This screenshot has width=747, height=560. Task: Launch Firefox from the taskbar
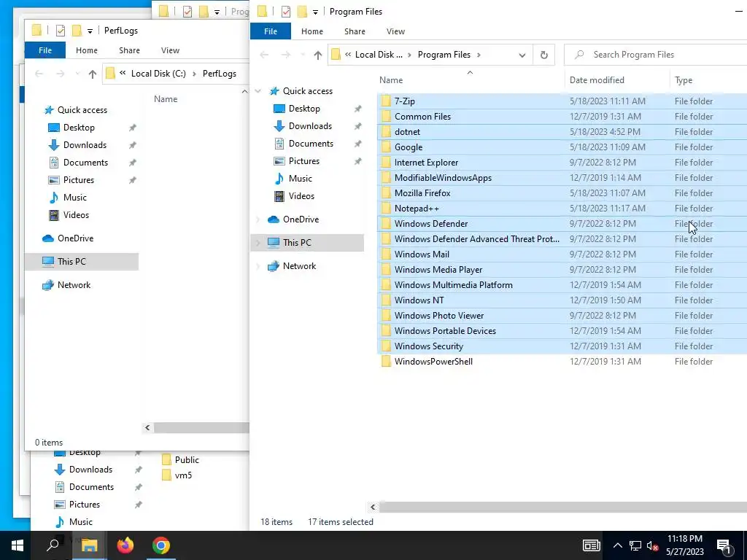125,545
